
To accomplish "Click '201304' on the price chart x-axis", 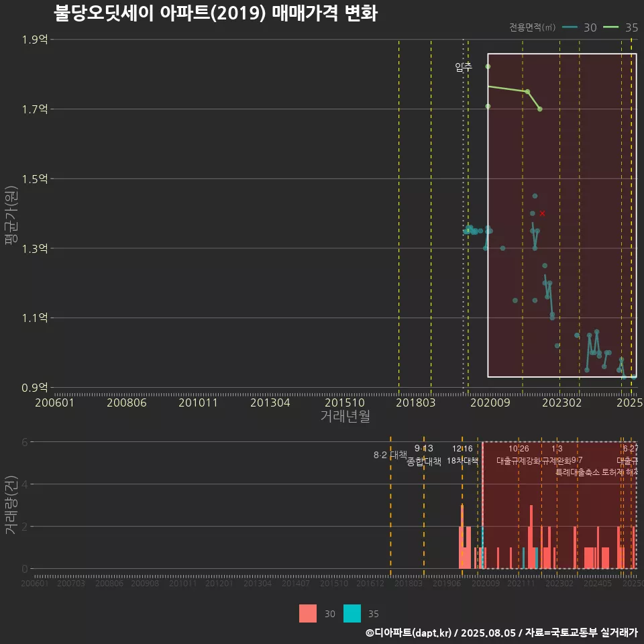I will point(270,402).
